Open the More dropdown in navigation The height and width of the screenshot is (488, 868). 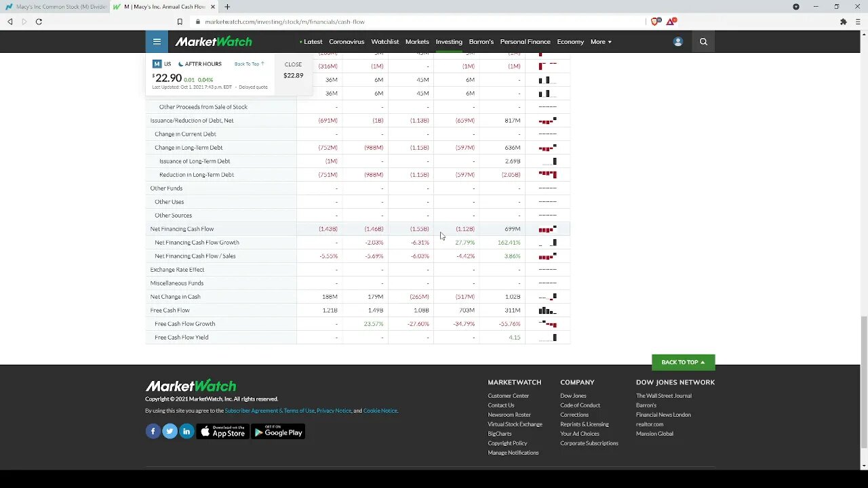[601, 41]
